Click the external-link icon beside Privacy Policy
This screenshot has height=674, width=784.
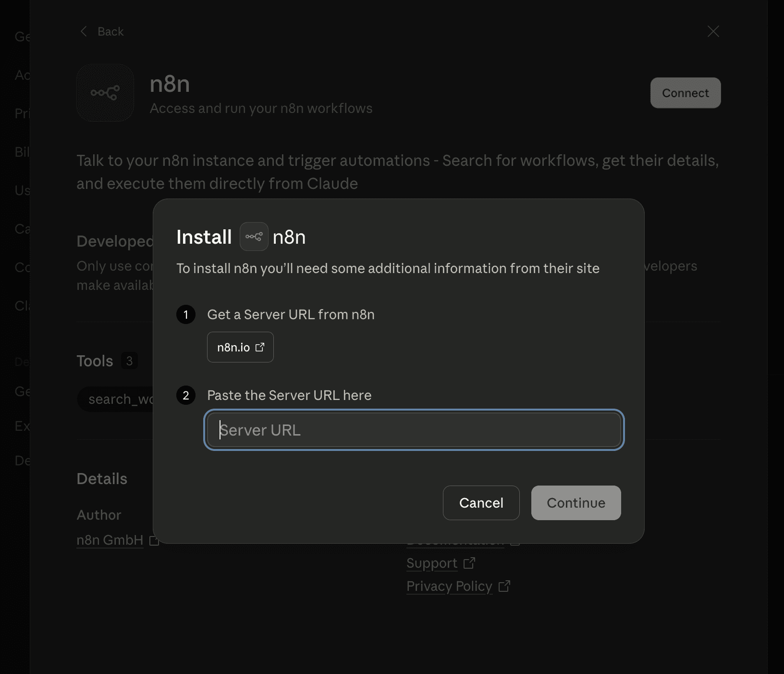point(504,586)
